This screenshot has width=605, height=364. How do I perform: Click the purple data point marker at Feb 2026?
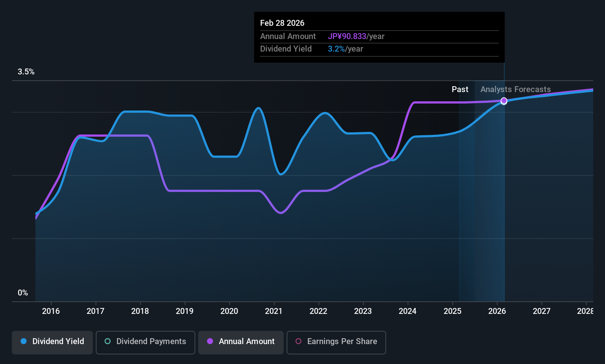pyautogui.click(x=504, y=101)
